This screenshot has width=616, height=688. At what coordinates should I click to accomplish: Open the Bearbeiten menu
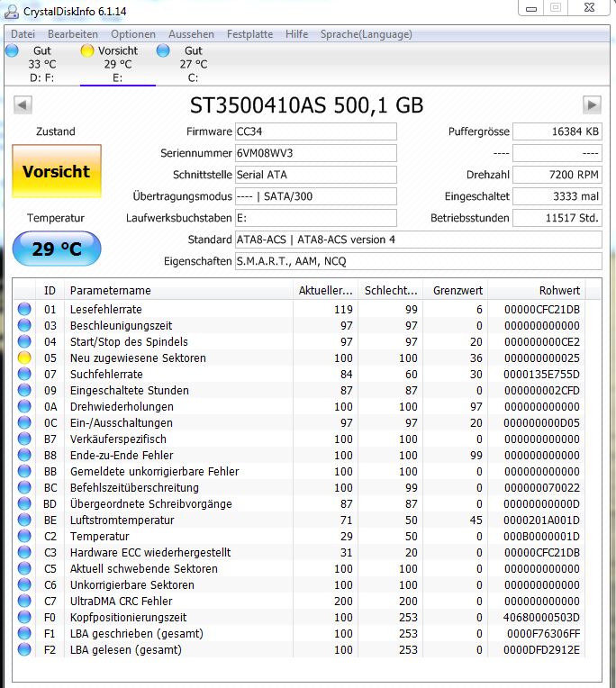[73, 34]
